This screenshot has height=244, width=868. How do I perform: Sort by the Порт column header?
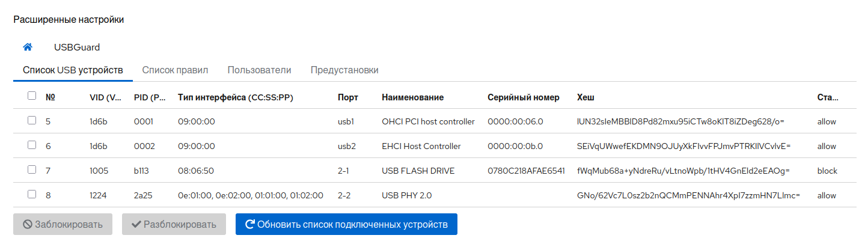pyautogui.click(x=347, y=97)
